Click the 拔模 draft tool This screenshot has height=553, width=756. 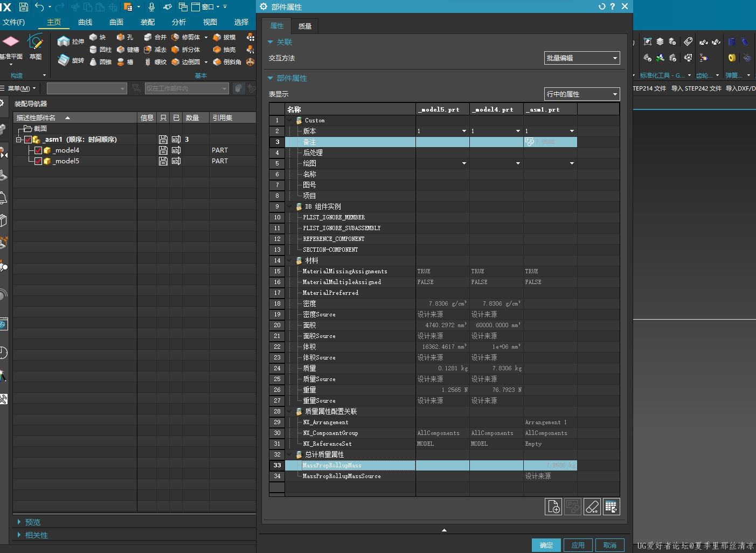click(224, 37)
